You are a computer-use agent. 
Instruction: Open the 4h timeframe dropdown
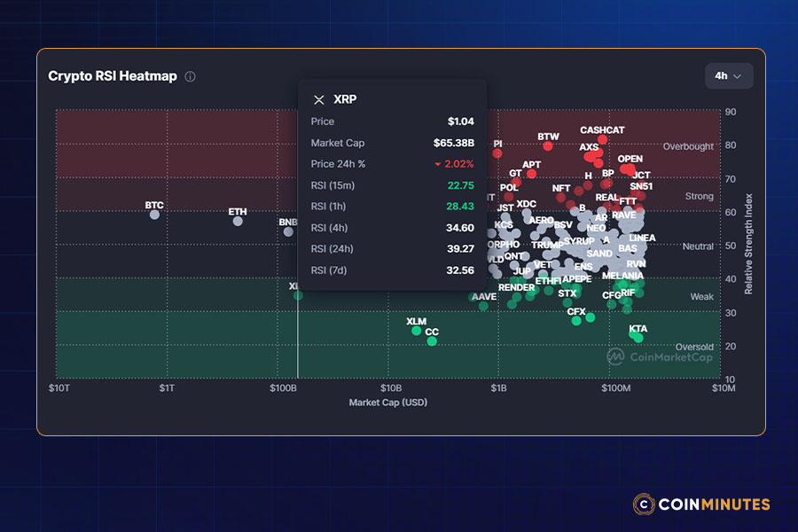pos(728,76)
